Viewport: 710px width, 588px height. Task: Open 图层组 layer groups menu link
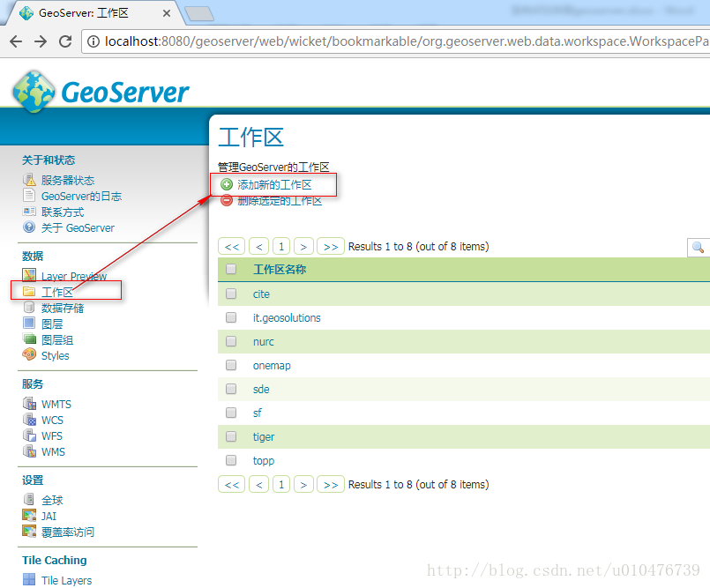tap(57, 340)
